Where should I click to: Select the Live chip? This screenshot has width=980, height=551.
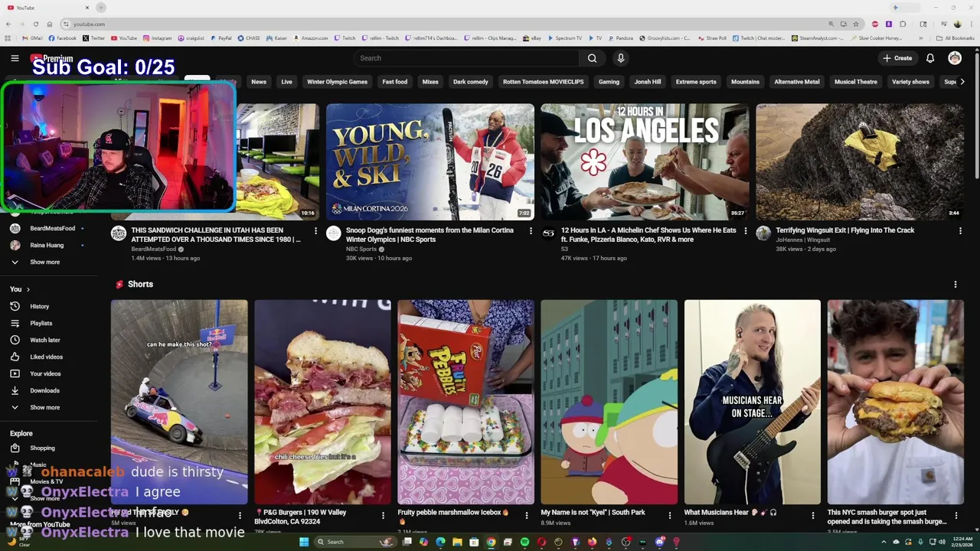(286, 82)
